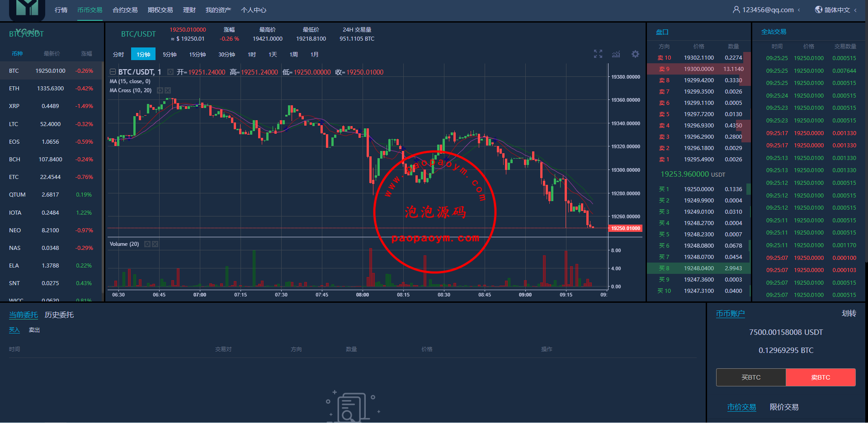The height and width of the screenshot is (423, 868).
Task: Open the 当前委托 tab
Action: [x=24, y=315]
